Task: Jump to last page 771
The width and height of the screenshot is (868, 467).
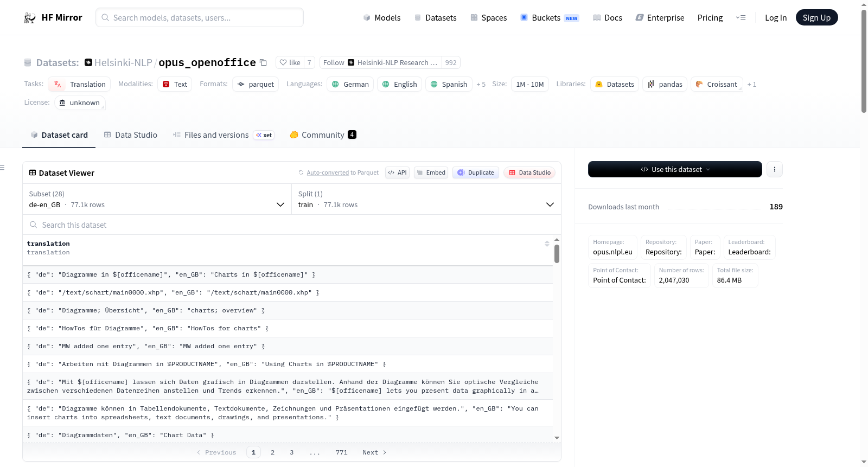Action: (x=341, y=452)
